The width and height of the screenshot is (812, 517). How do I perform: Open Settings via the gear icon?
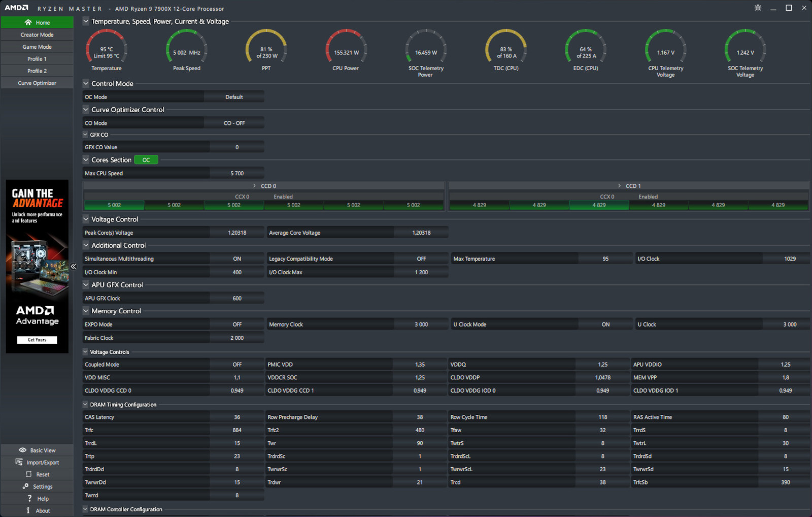tap(25, 487)
